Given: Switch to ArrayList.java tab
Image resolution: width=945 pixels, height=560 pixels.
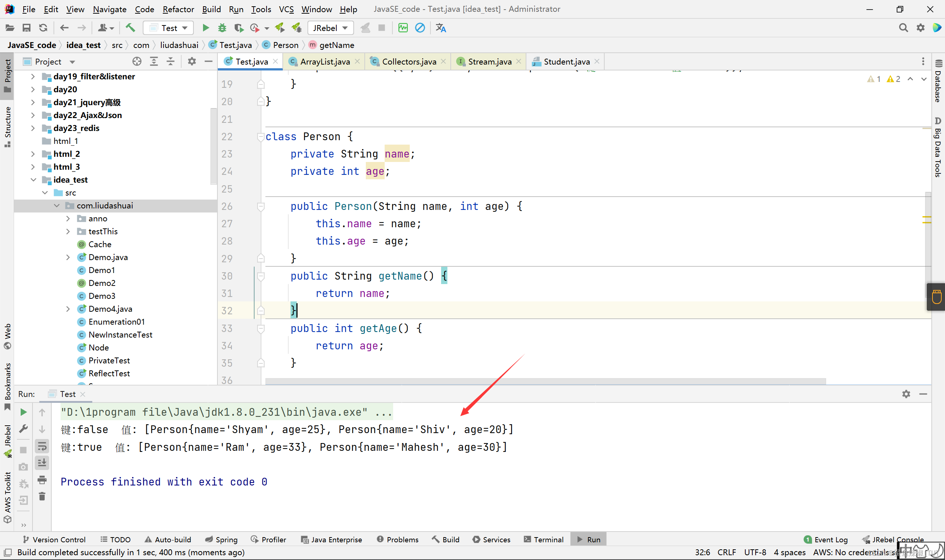Looking at the screenshot, I should tap(325, 62).
